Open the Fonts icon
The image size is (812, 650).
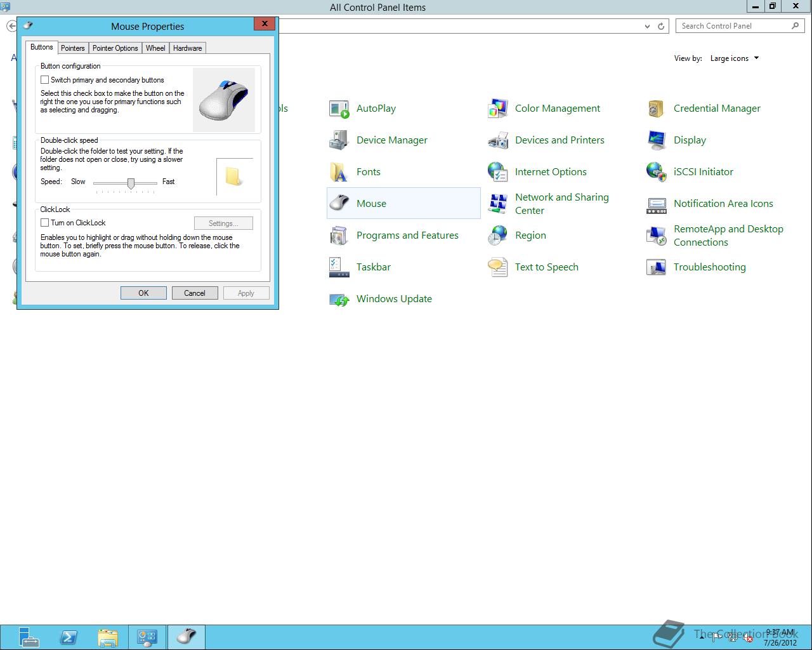pyautogui.click(x=339, y=172)
